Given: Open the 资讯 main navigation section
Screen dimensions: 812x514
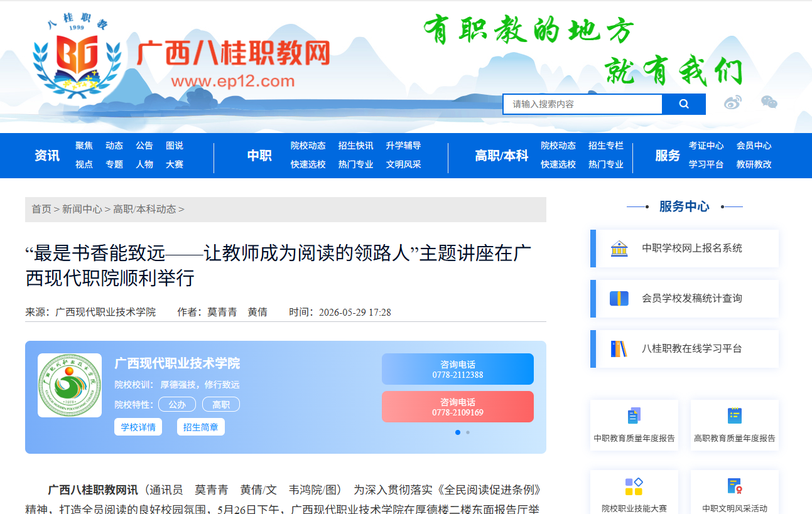Looking at the screenshot, I should (47, 156).
